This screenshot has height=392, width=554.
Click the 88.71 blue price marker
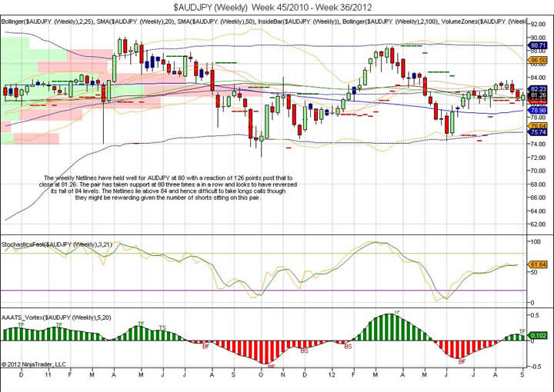(538, 46)
